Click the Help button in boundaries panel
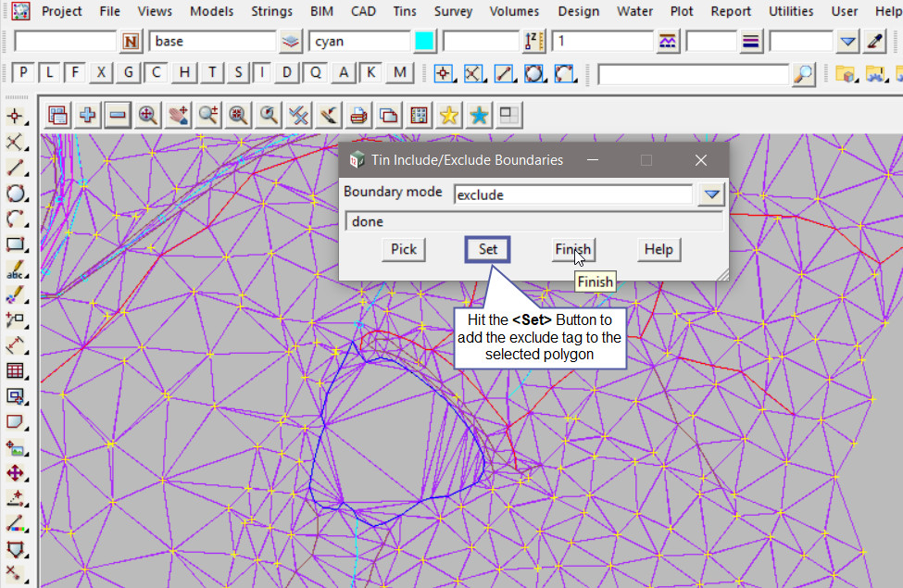 click(658, 249)
